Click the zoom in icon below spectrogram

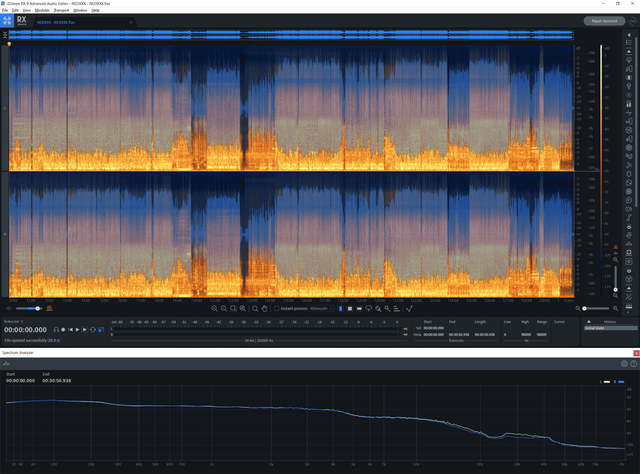click(214, 309)
